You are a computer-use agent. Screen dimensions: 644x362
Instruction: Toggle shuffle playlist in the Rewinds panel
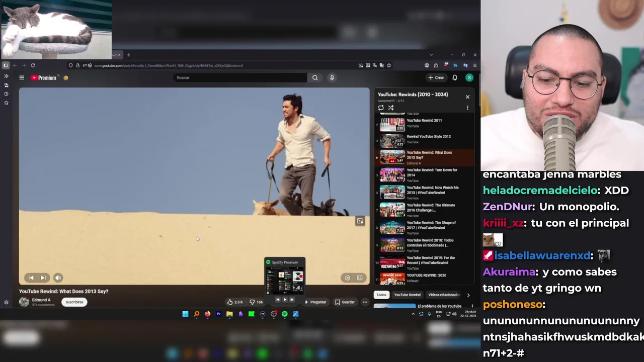391,108
